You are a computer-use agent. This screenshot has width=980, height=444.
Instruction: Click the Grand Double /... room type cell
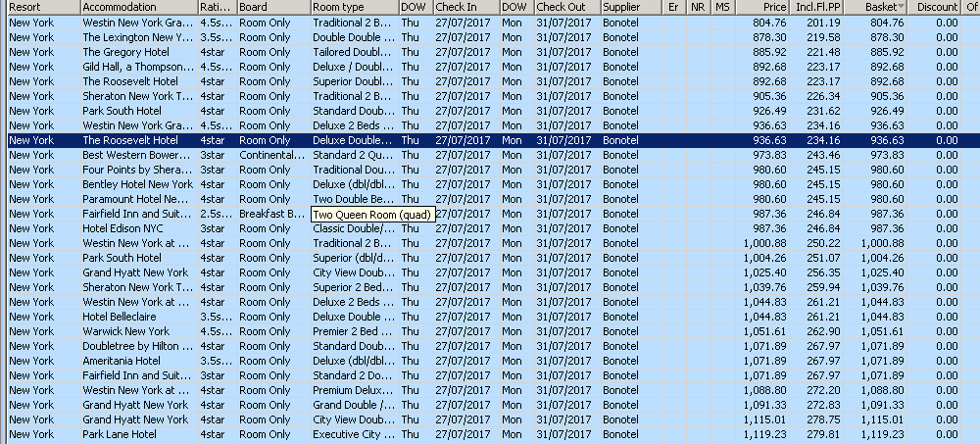point(355,405)
